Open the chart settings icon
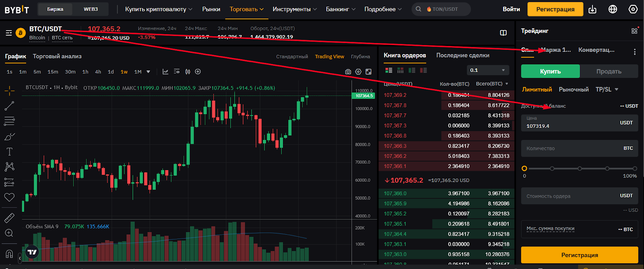 click(358, 72)
